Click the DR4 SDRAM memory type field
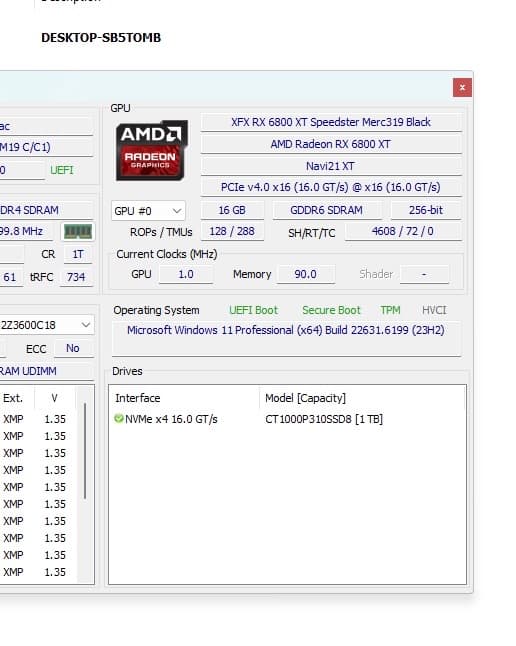 pos(47,210)
